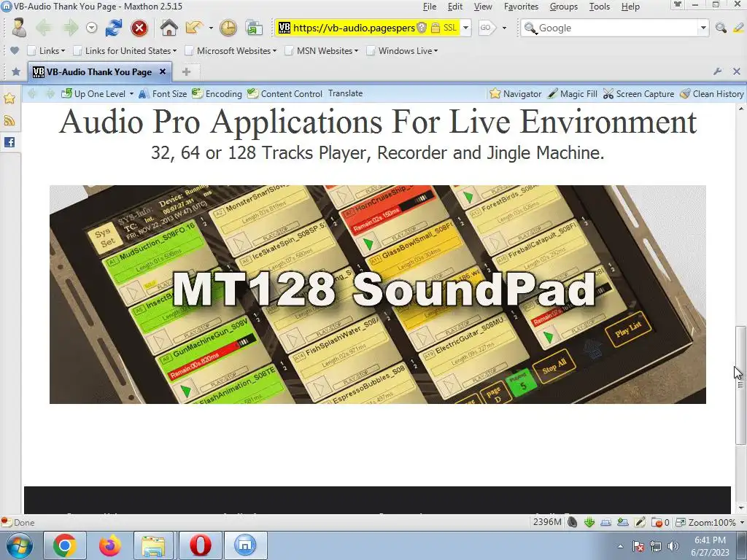Click Clean History
This screenshot has height=560, width=747.
(712, 94)
